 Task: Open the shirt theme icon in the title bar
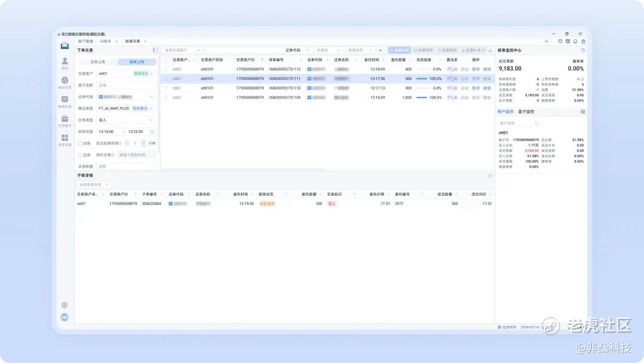click(560, 41)
